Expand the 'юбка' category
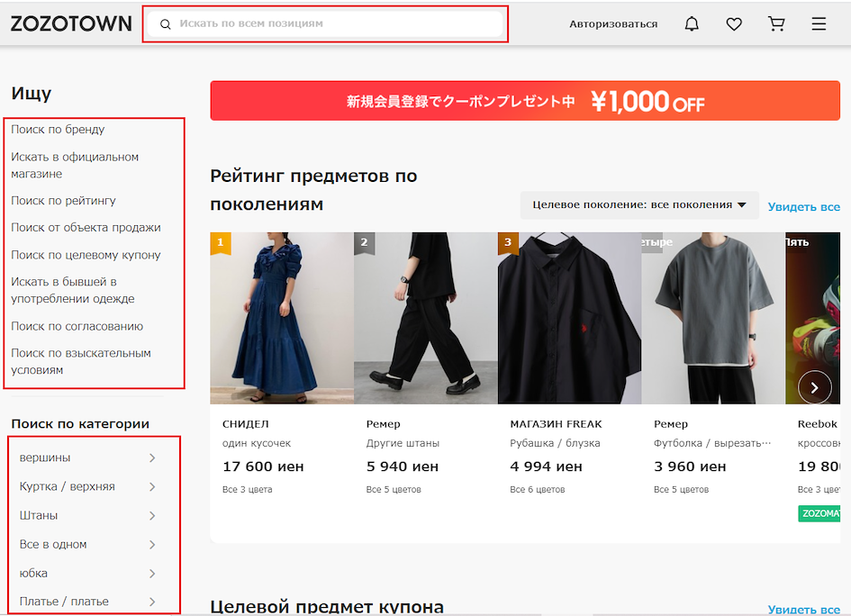The width and height of the screenshot is (851, 616). [88, 573]
